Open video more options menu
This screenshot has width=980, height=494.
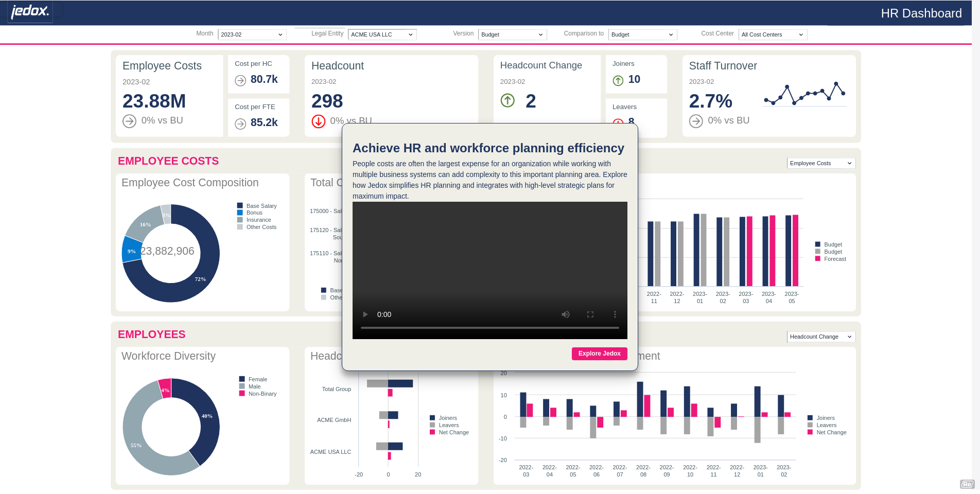[615, 314]
